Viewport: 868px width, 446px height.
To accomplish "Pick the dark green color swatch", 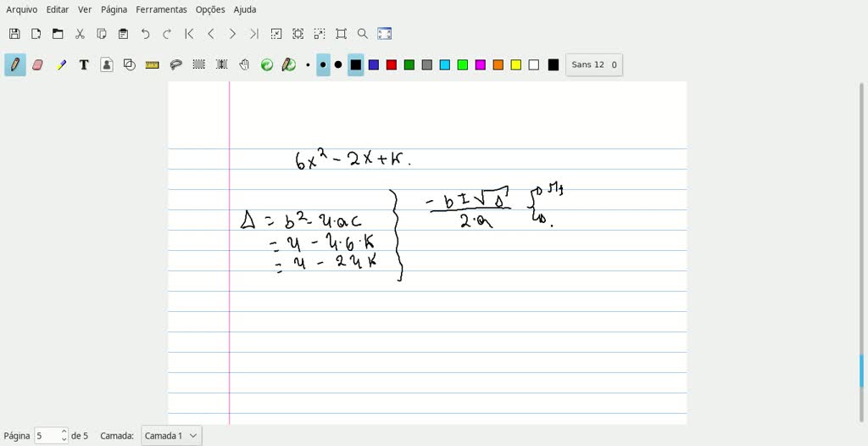I will click(409, 64).
